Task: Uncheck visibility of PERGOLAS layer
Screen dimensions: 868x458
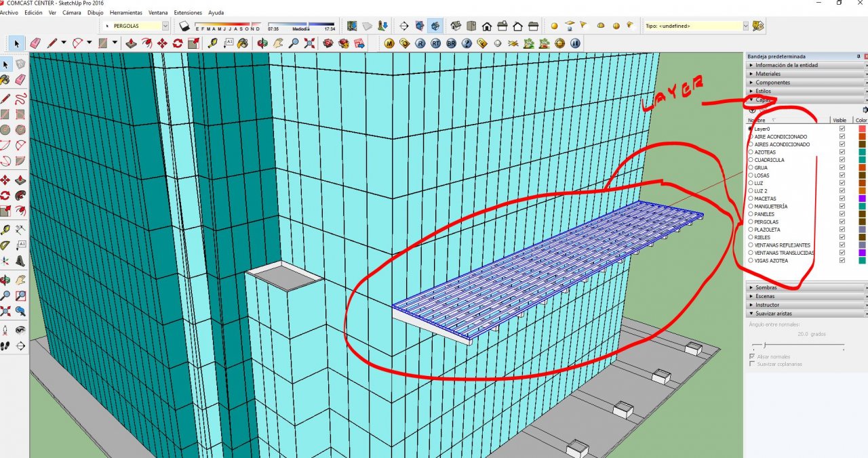Action: pos(842,222)
